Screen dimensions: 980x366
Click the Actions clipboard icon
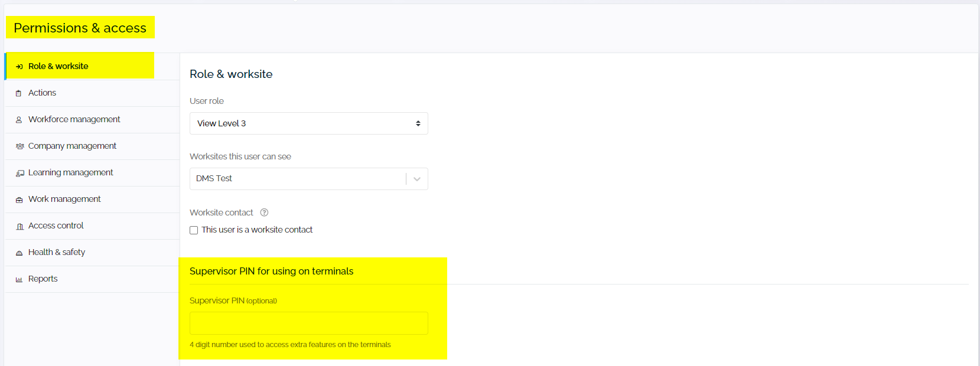coord(19,93)
